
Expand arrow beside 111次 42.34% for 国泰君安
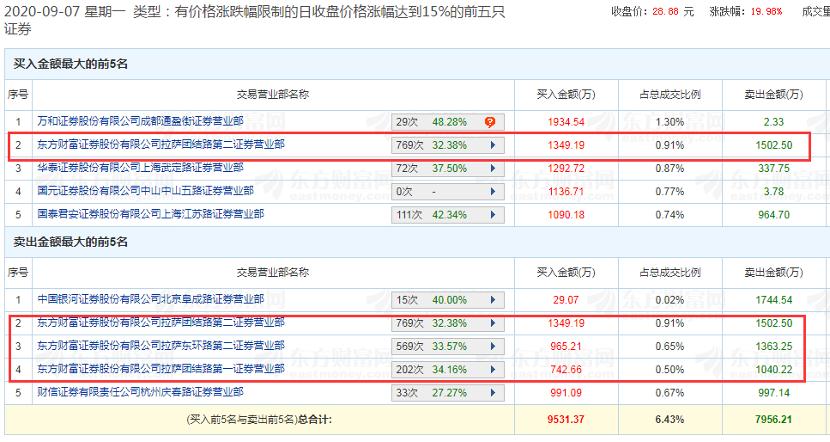click(x=493, y=215)
